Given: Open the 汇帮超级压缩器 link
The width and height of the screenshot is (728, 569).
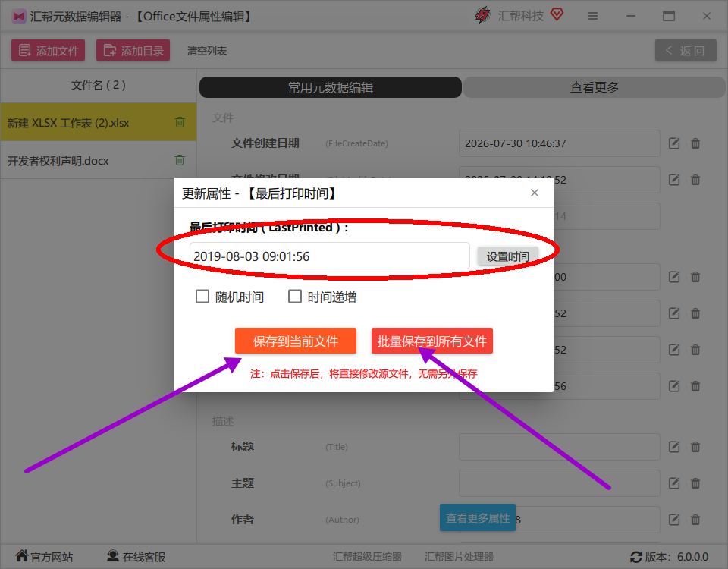Looking at the screenshot, I should pos(367,556).
